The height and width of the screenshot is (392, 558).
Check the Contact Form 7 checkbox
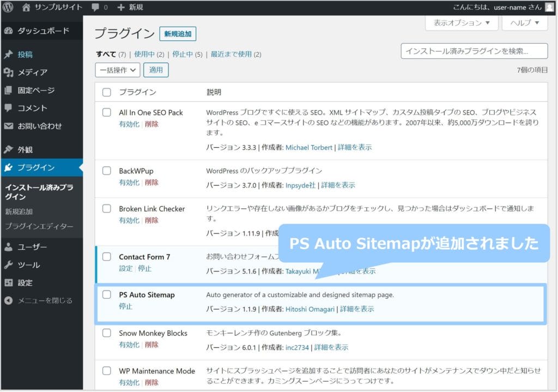tap(107, 257)
